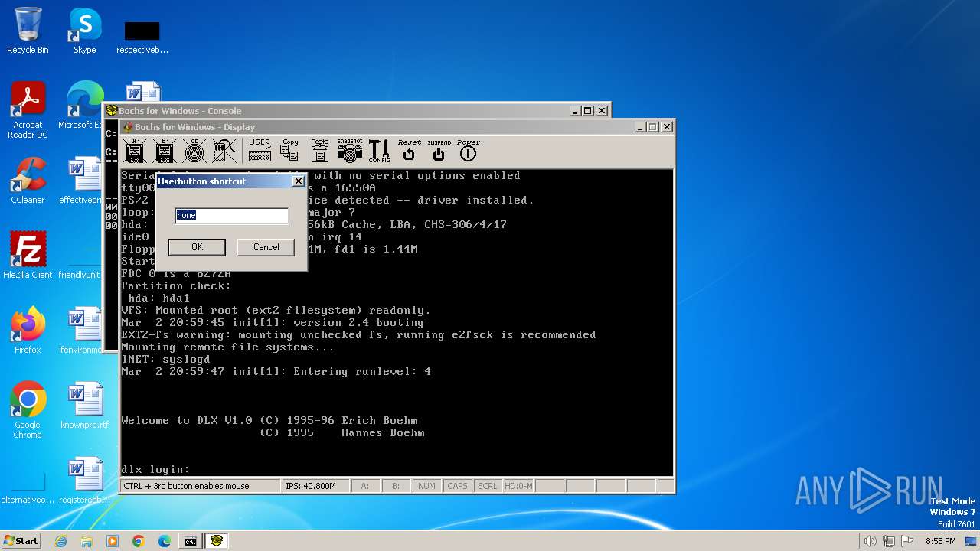
Task: Click the Reset toolbar button
Action: click(409, 151)
